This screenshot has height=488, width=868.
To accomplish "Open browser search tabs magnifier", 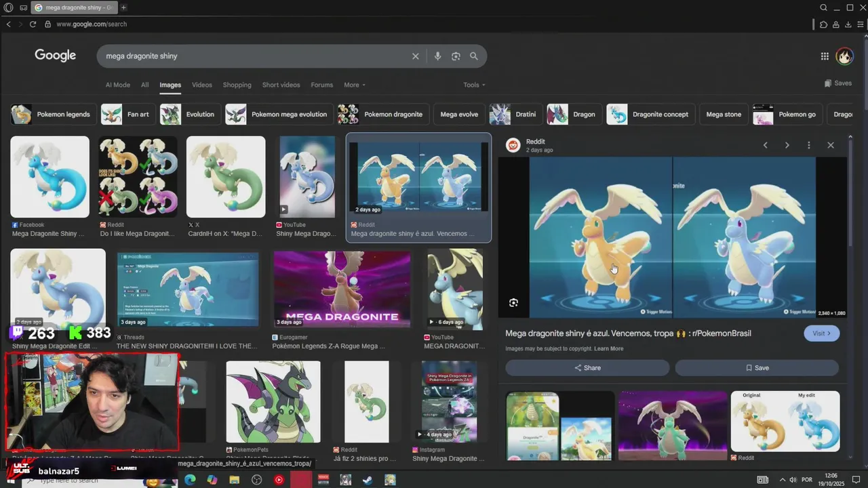I will 823,7.
